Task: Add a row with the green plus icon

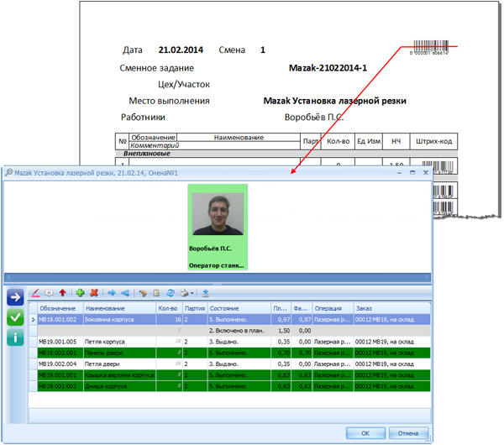Action: (x=80, y=293)
